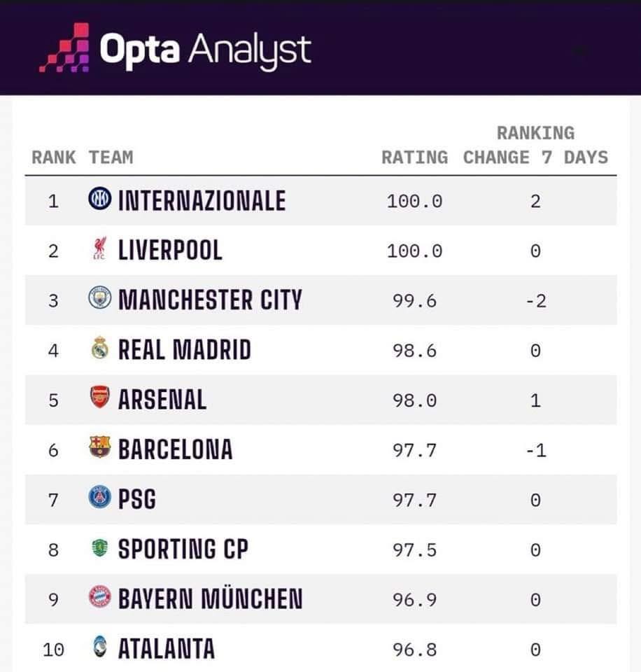Click the Real Madrid crest icon
Viewport: 641px width, 672px height.
(x=100, y=349)
